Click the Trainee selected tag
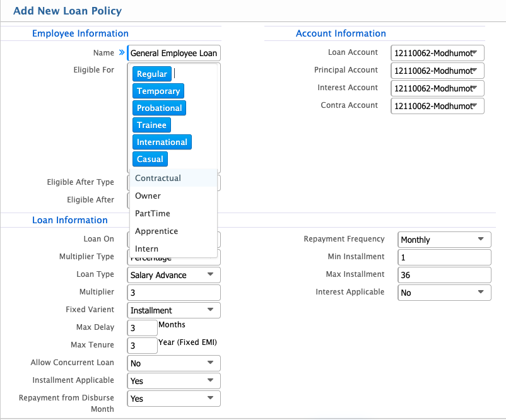 (151, 125)
